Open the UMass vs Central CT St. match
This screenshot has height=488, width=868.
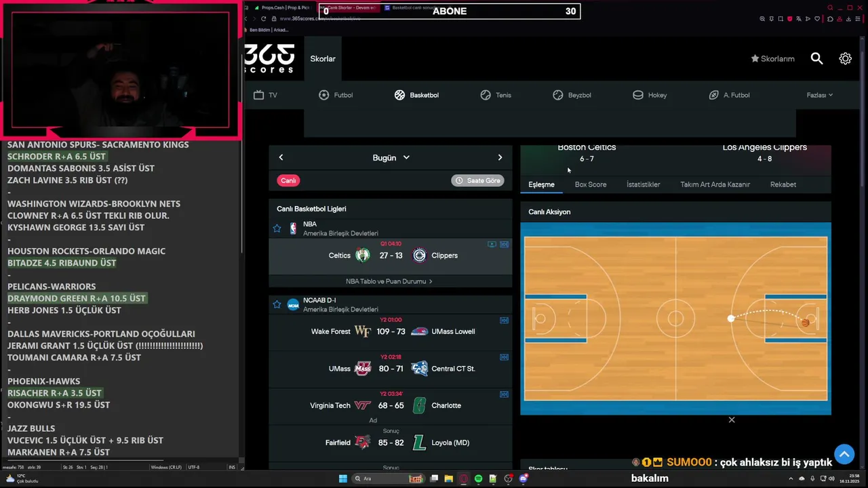click(x=391, y=369)
